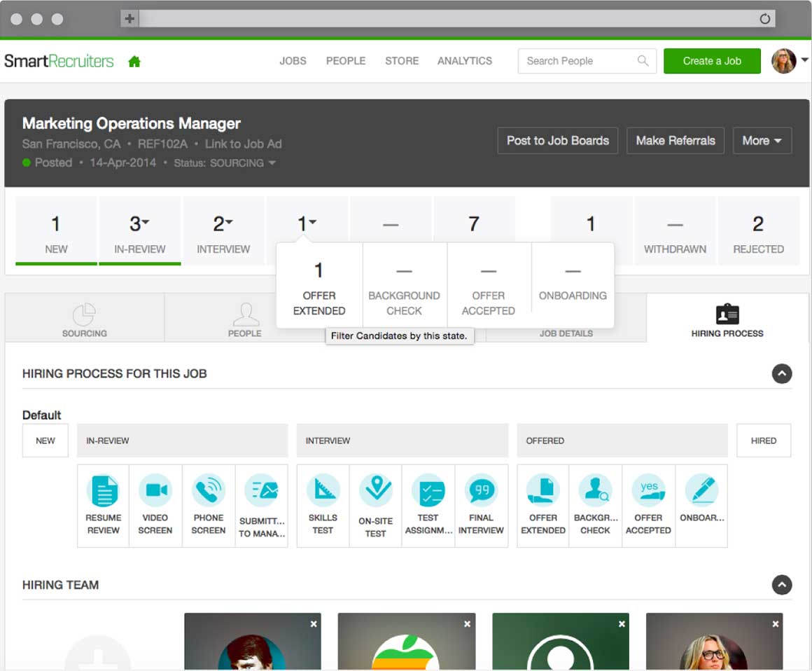Remove the green placeholder team member card
Viewport: 812px width, 671px height.
tap(622, 624)
